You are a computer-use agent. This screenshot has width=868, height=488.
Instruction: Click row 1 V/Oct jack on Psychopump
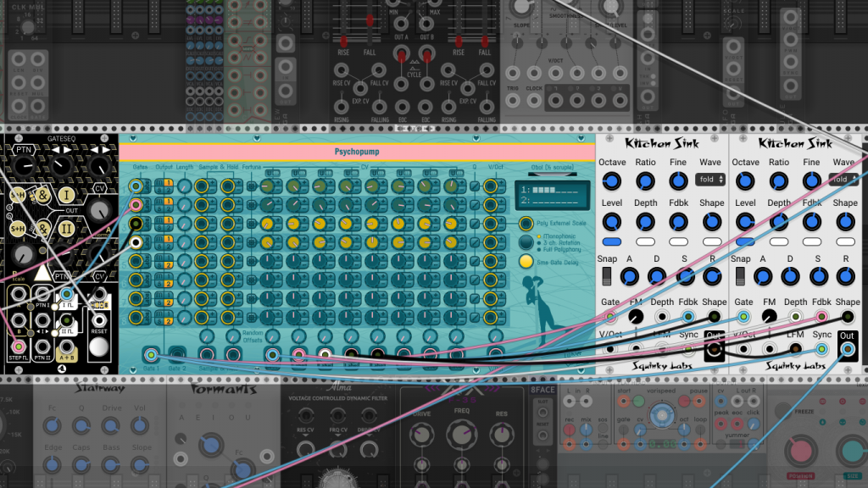click(491, 186)
